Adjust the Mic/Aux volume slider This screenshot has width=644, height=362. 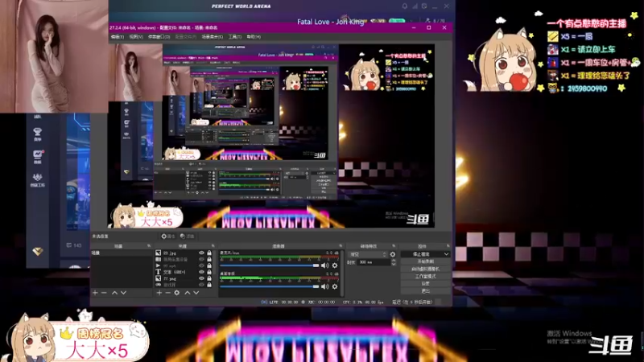coord(270,265)
